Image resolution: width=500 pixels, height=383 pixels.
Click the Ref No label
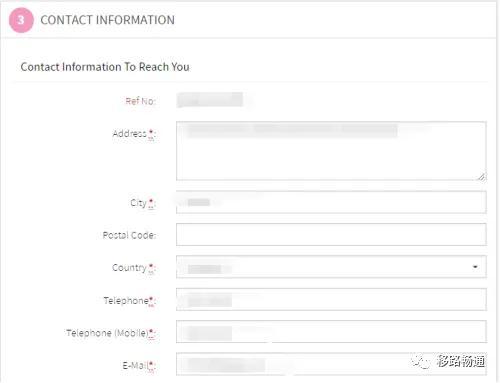tap(140, 101)
